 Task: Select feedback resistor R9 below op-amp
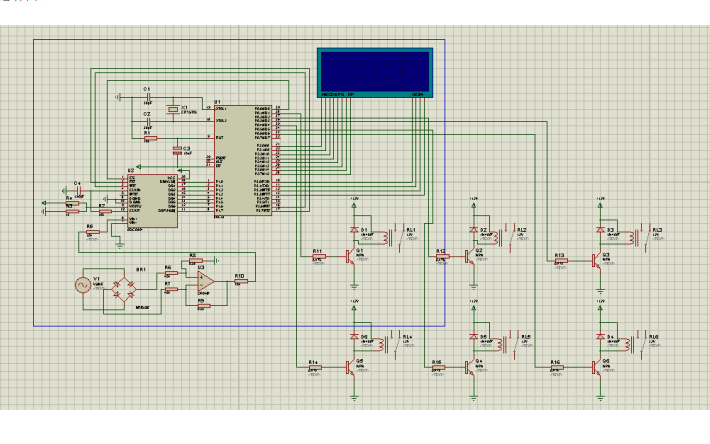tap(204, 306)
